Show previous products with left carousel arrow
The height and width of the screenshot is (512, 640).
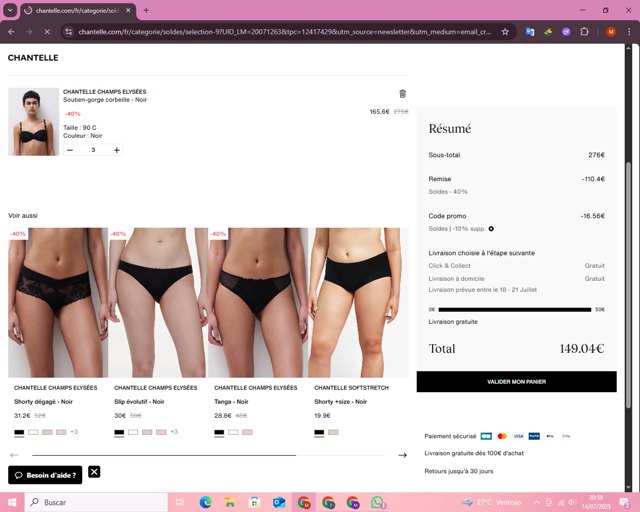click(x=14, y=455)
